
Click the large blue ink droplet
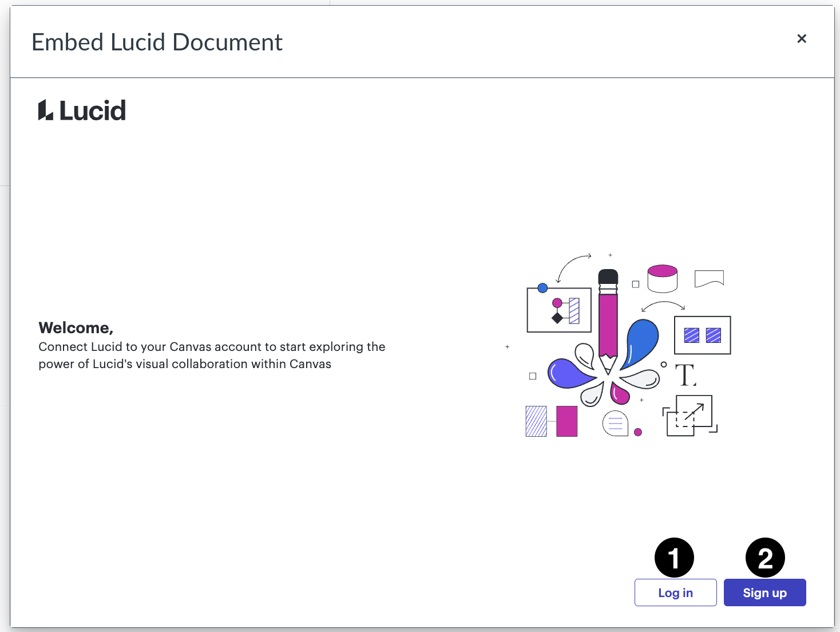click(x=642, y=342)
